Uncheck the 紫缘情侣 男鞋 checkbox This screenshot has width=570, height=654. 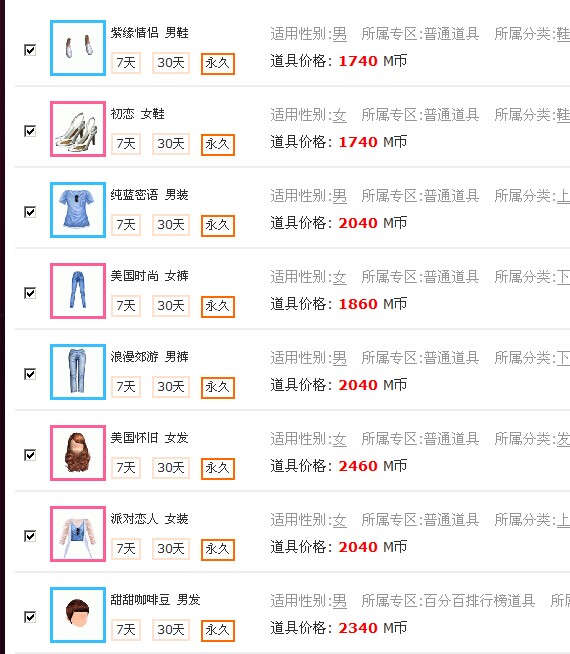[30, 50]
